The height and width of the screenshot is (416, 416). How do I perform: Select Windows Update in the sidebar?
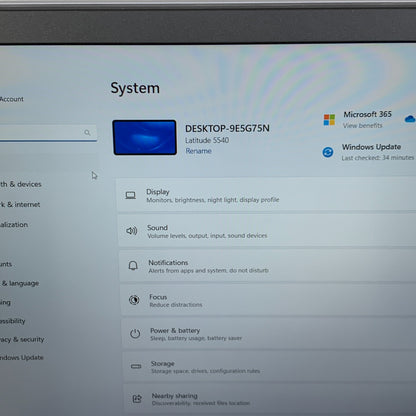point(22,358)
